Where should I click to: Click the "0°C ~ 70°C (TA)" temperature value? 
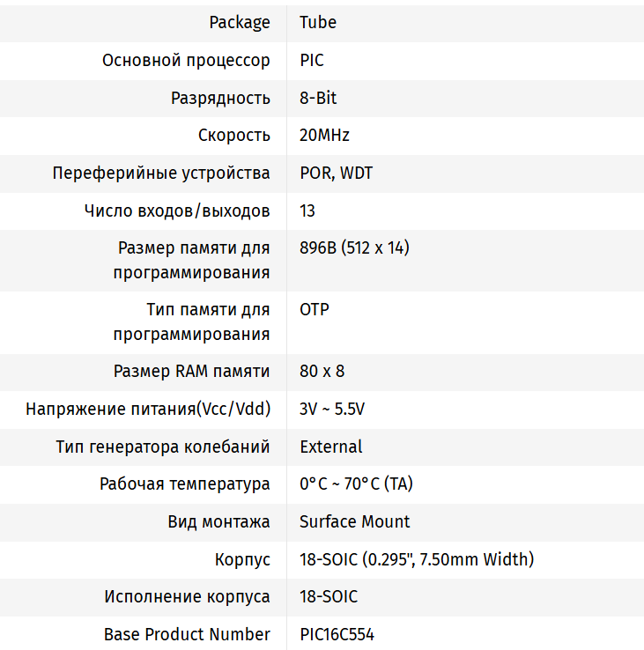pos(356,484)
